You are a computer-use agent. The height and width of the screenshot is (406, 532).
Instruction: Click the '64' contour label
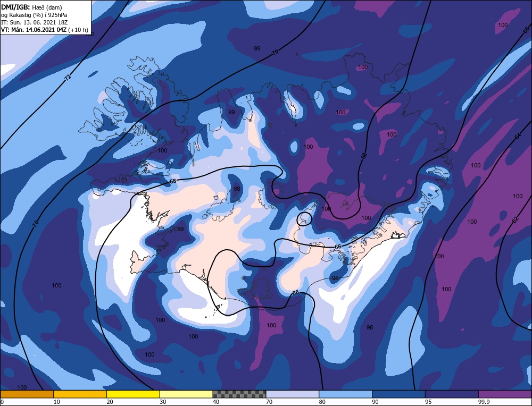[x=518, y=136]
